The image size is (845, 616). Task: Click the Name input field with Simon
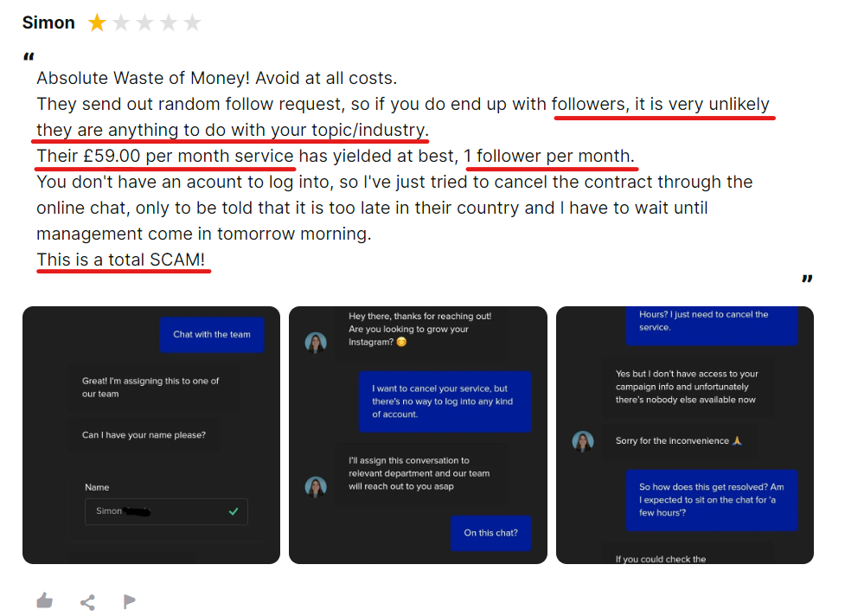[x=166, y=511]
